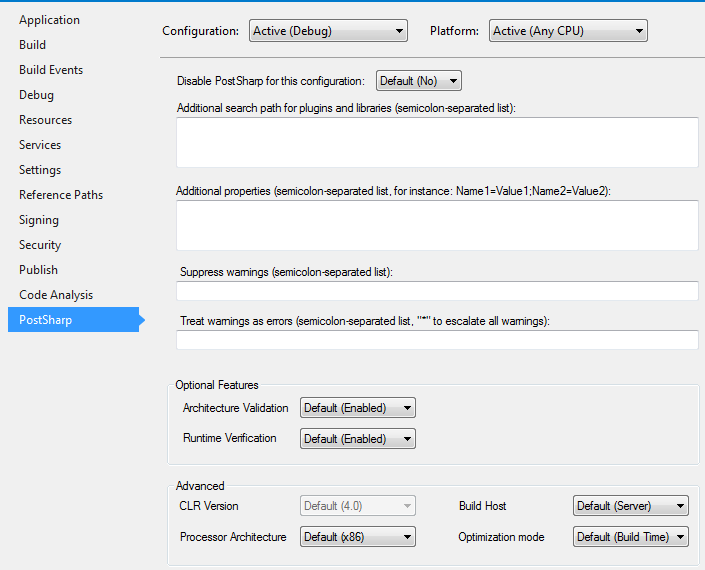Image resolution: width=705 pixels, height=570 pixels.
Task: Click the Additional properties text box
Action: pos(437,225)
